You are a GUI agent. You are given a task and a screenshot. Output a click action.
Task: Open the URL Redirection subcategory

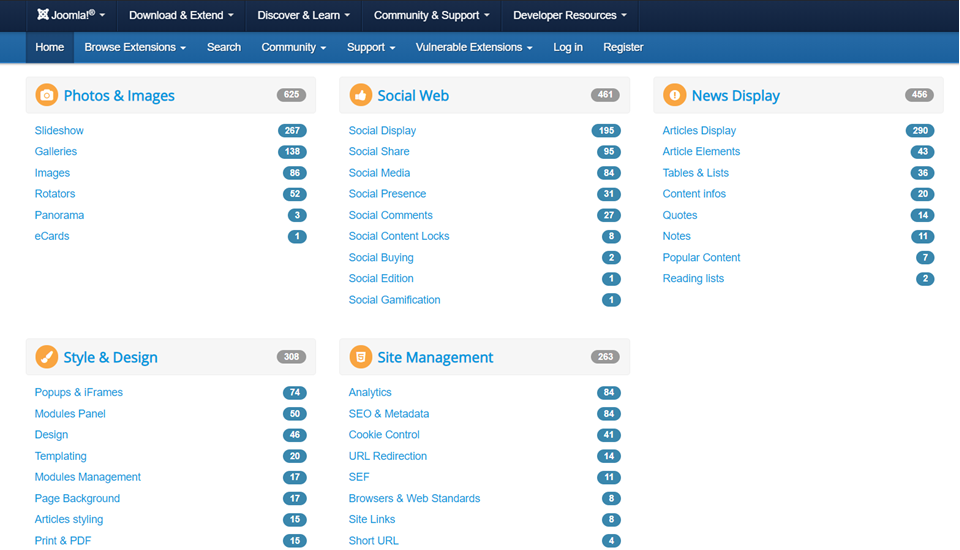click(x=388, y=456)
